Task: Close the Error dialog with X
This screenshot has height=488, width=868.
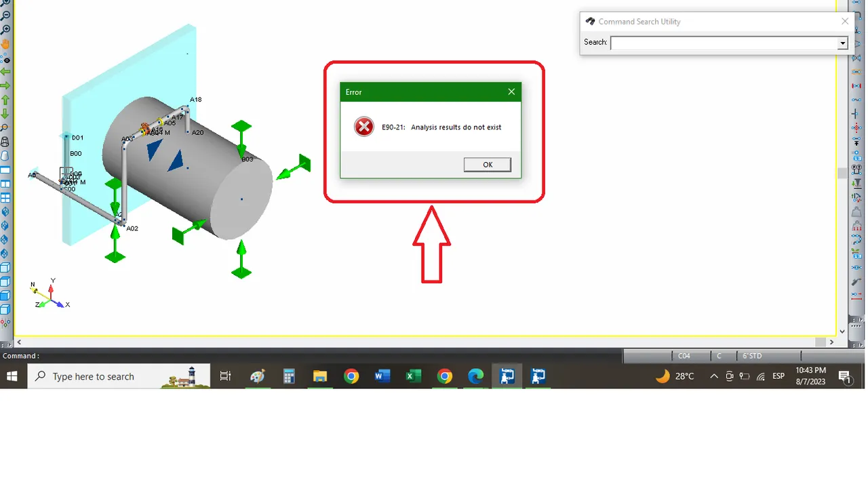Action: tap(511, 91)
